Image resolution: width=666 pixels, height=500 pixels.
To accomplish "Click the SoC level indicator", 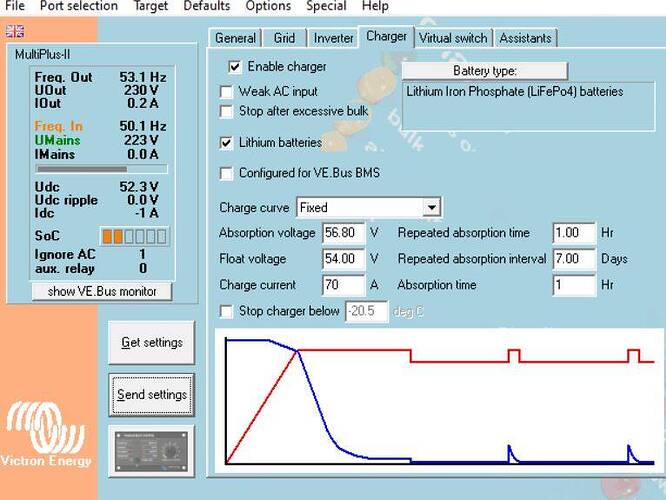I will (135, 236).
